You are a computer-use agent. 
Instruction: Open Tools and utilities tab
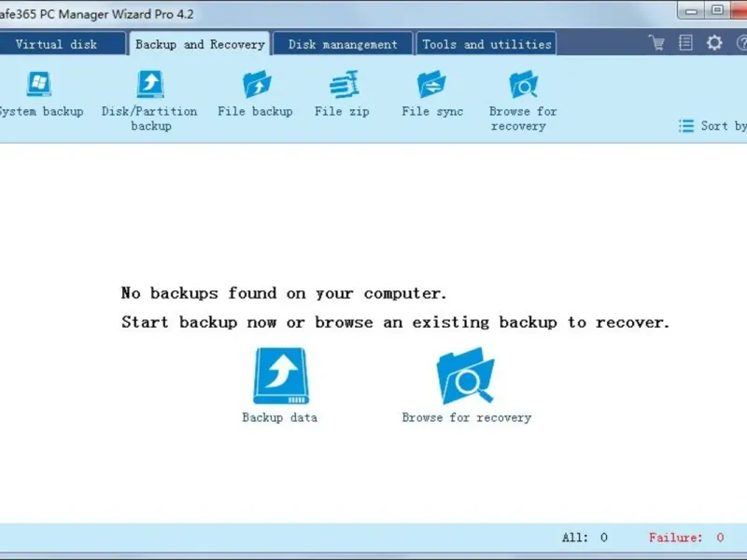486,44
